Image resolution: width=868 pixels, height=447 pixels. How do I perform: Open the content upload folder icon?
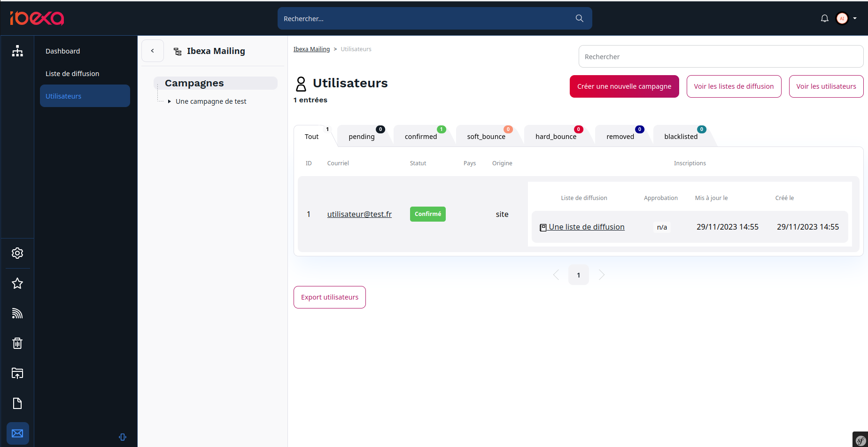click(x=17, y=373)
